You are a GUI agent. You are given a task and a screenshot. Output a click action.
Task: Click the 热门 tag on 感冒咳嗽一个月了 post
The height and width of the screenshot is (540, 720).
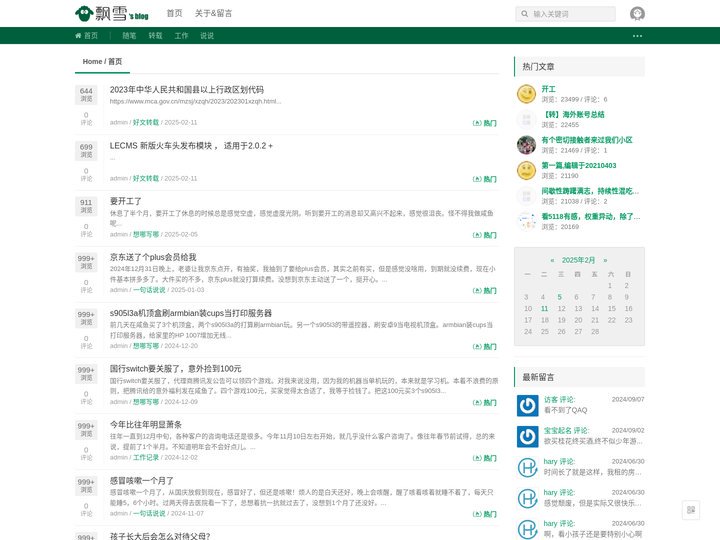point(485,514)
